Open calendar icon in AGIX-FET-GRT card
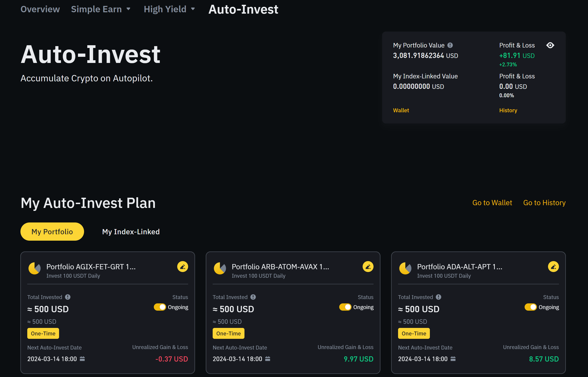The width and height of the screenshot is (588, 377). [82, 359]
